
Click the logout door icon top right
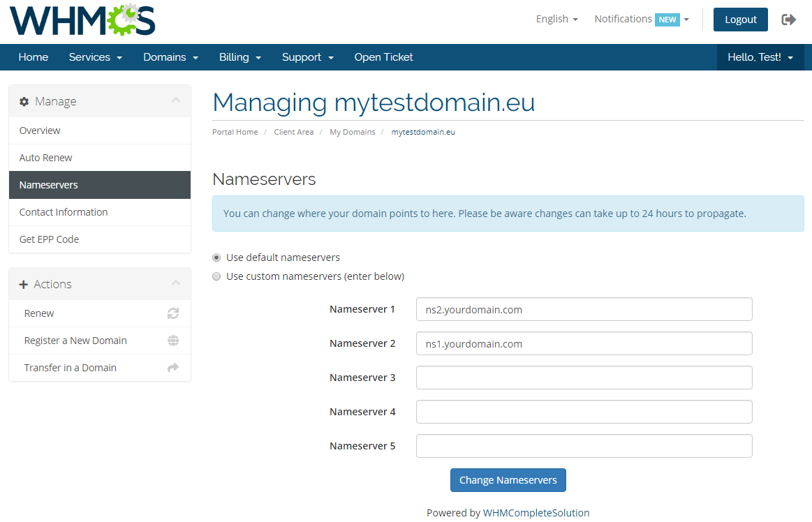pyautogui.click(x=790, y=20)
